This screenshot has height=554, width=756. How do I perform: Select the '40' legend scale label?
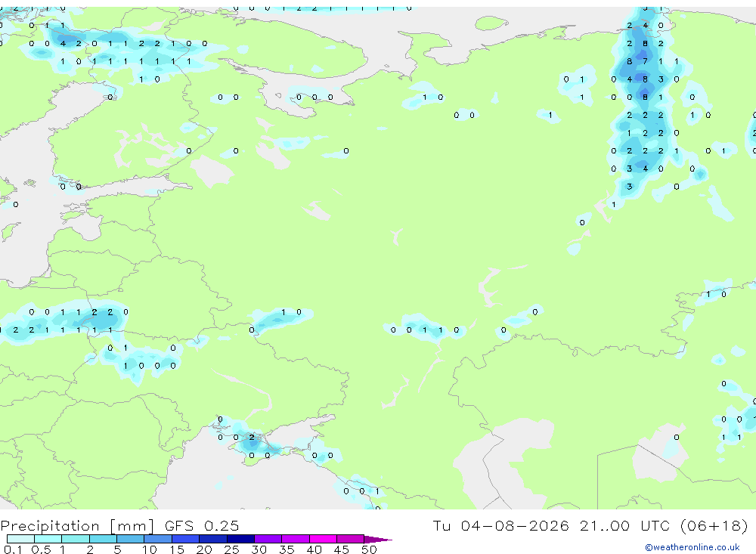click(x=314, y=549)
